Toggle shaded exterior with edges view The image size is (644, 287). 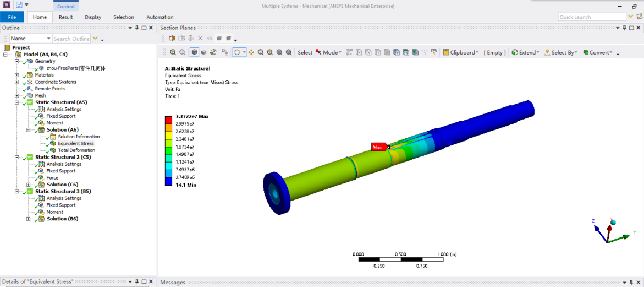194,52
